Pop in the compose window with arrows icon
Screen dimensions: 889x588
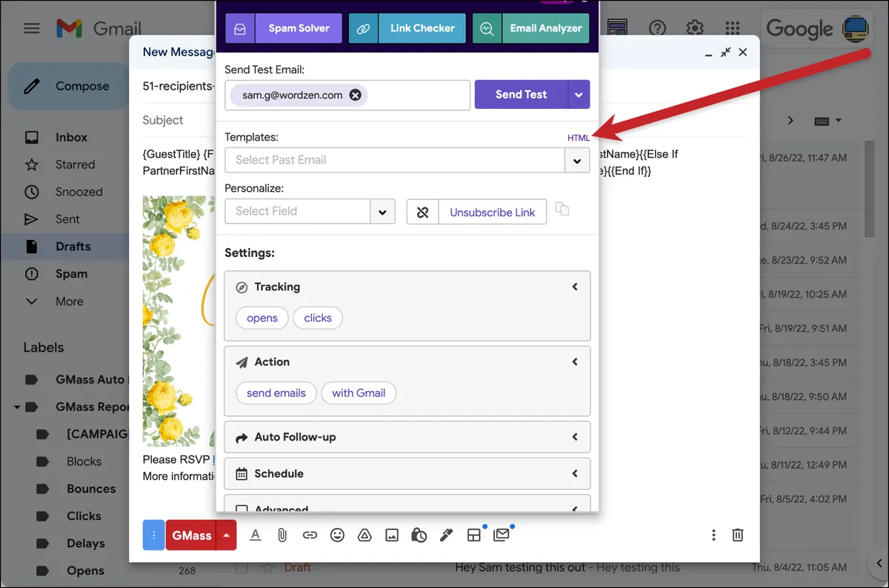(x=725, y=52)
